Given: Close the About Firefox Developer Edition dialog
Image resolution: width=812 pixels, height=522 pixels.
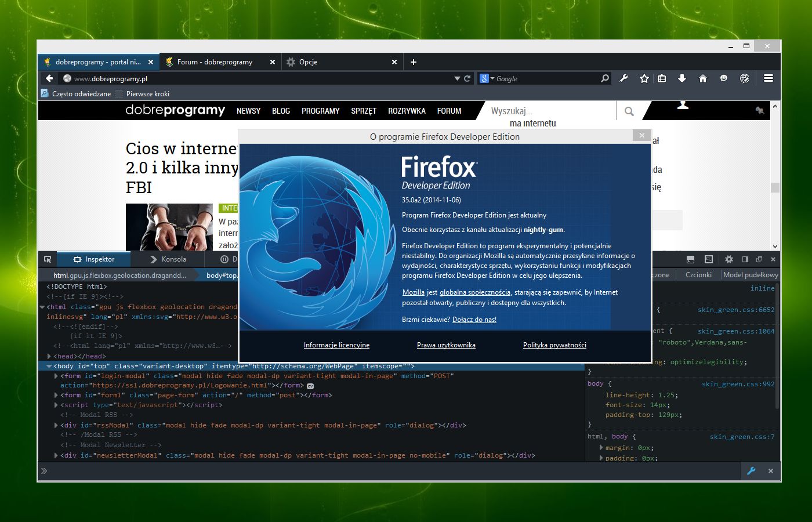Looking at the screenshot, I should point(641,135).
